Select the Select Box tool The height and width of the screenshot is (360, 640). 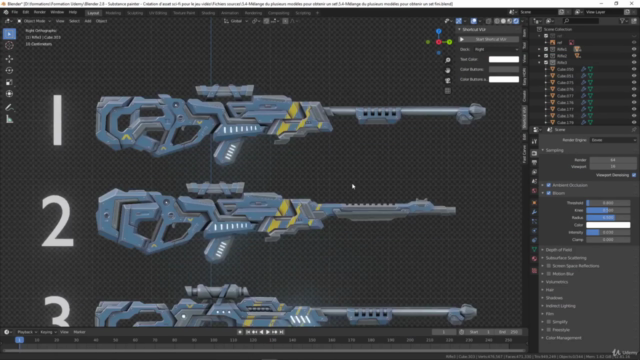pyautogui.click(x=9, y=34)
